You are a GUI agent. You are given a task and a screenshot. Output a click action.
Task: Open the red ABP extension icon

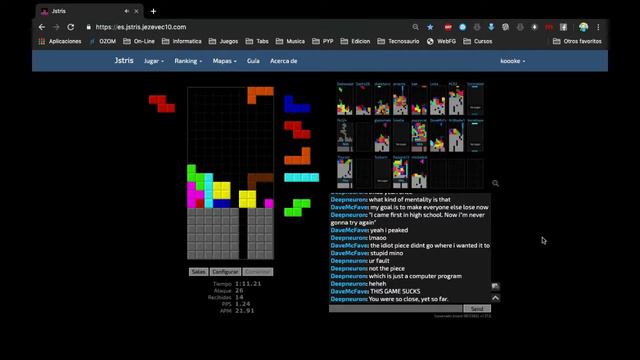coord(448,27)
